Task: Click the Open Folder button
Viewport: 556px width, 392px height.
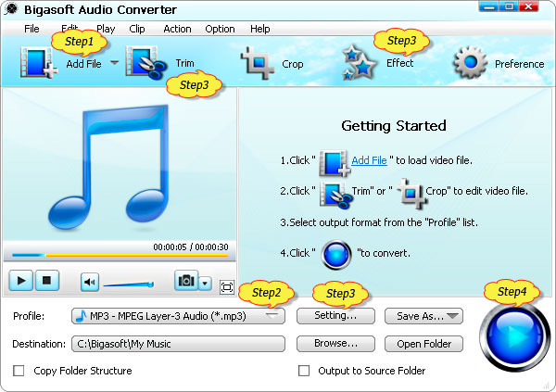Action: pos(423,344)
